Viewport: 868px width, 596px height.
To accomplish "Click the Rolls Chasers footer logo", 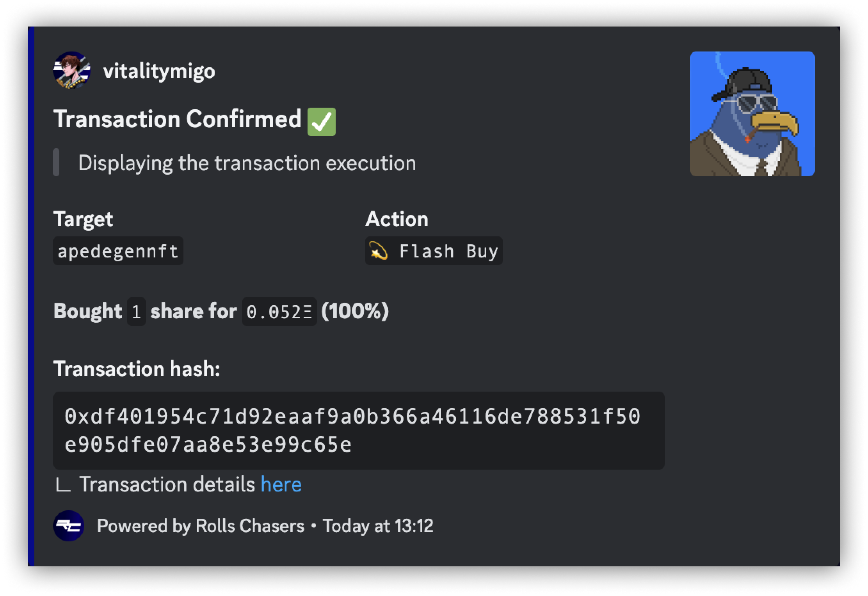I will [69, 525].
